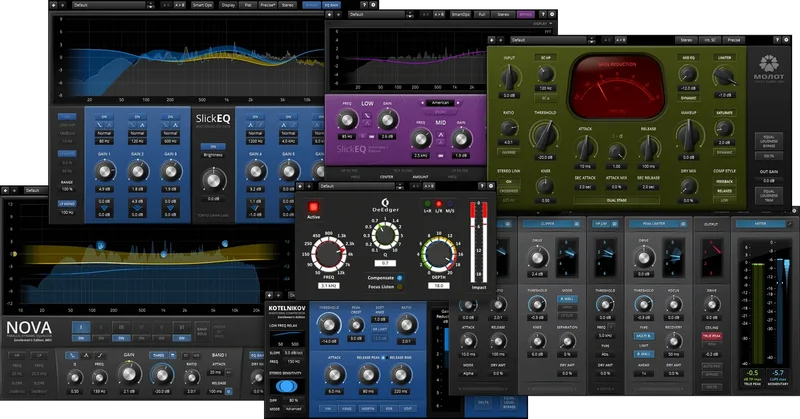Toggle the red Active button in DeEdger
Viewport: 800px width, 419px height.
click(313, 207)
